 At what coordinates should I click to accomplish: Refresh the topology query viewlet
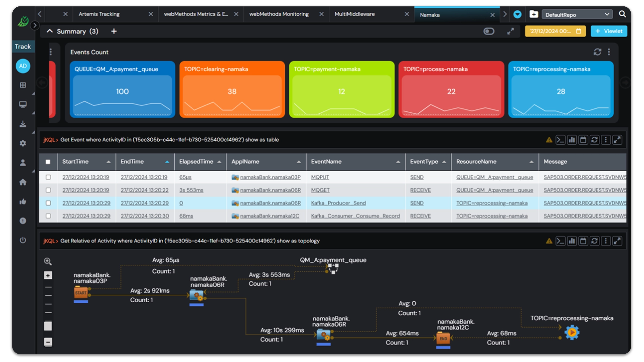594,241
